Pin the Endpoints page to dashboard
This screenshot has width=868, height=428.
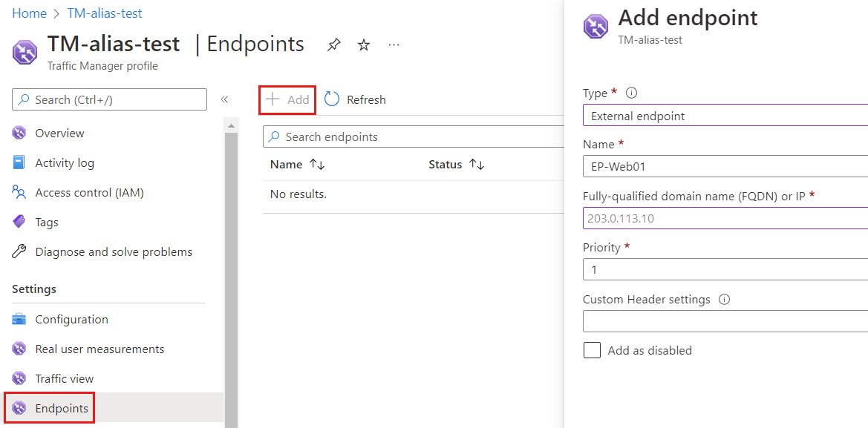333,45
